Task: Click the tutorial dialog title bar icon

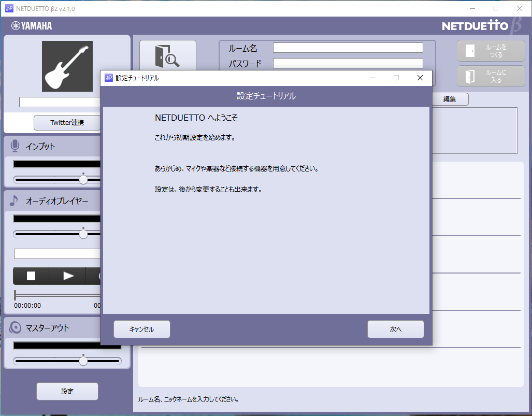Action: click(x=109, y=78)
